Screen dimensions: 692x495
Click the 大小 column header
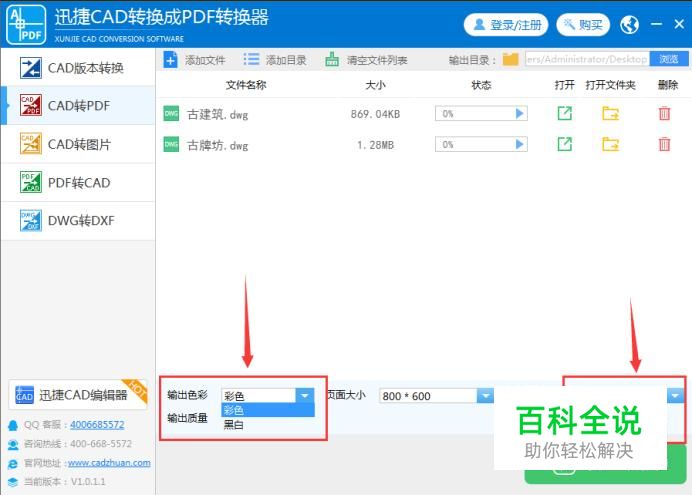(x=375, y=85)
